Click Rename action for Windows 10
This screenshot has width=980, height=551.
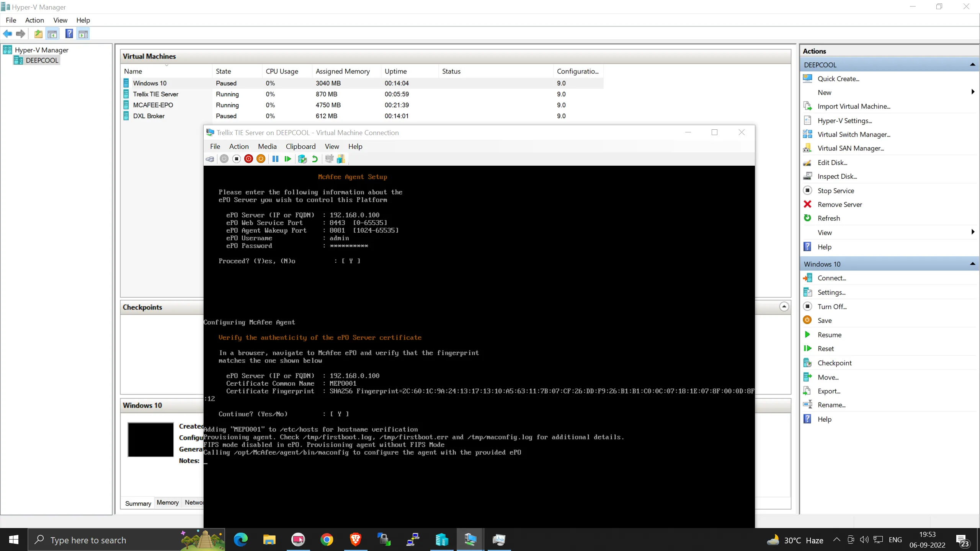tap(831, 405)
